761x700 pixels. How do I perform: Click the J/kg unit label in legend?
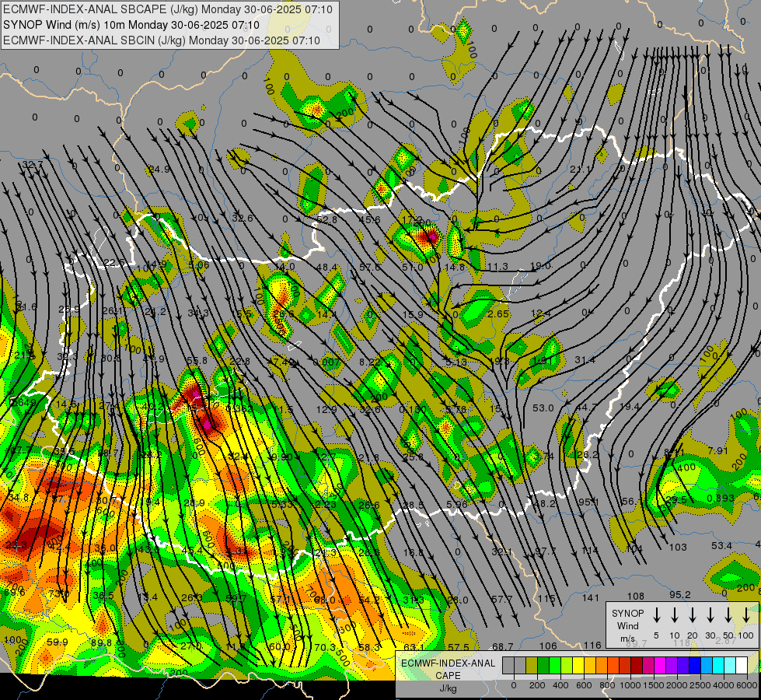coord(448,688)
